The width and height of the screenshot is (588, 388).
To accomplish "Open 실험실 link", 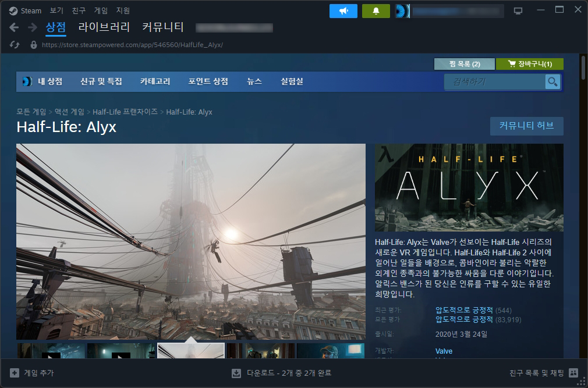I will tap(292, 81).
